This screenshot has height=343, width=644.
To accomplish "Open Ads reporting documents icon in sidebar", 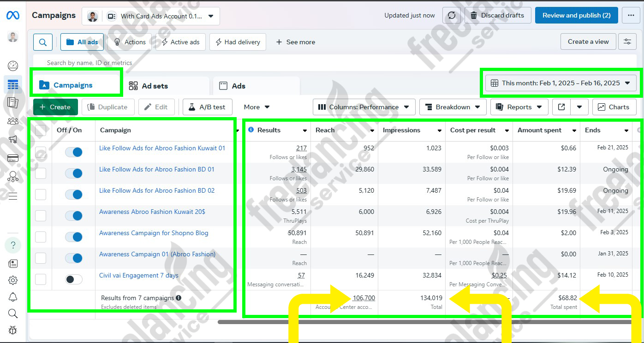I will 13,103.
